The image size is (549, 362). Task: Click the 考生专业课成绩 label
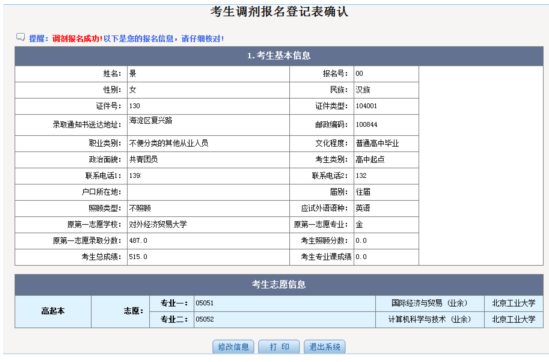tap(326, 257)
